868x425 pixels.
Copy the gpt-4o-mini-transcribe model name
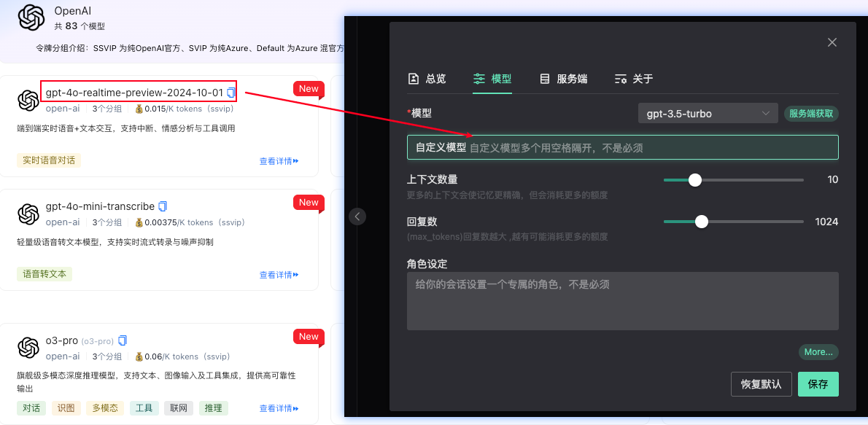tap(163, 206)
